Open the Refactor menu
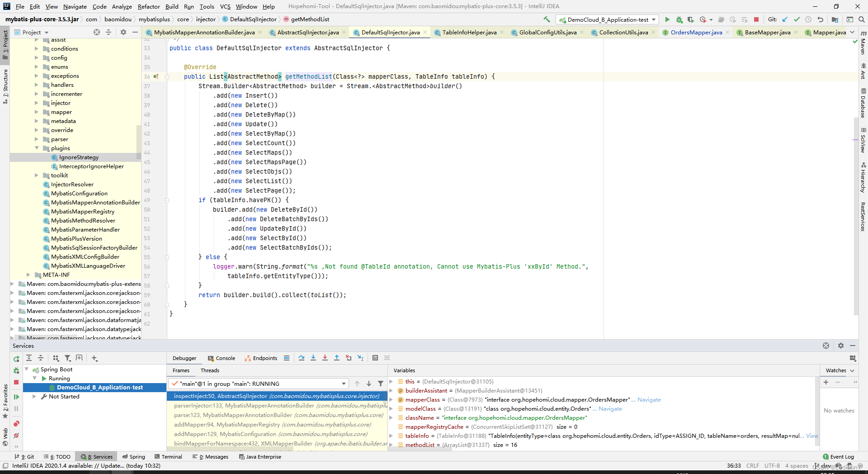This screenshot has width=868, height=474. (149, 6)
